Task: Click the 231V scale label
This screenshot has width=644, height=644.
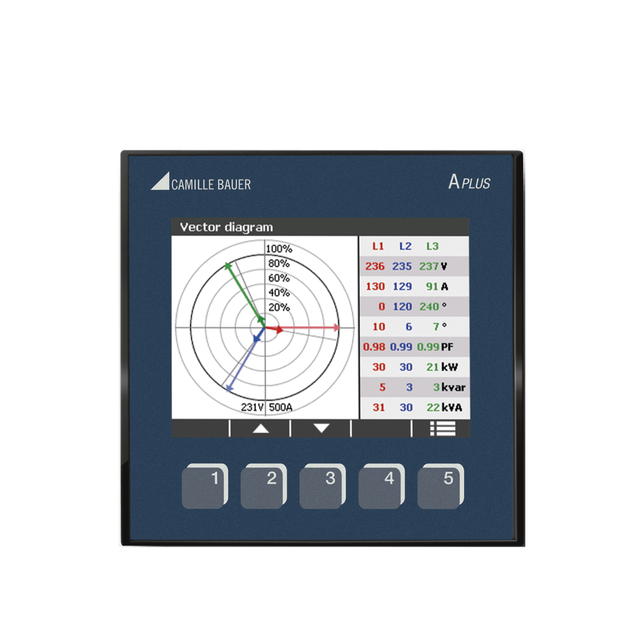Action: point(252,407)
